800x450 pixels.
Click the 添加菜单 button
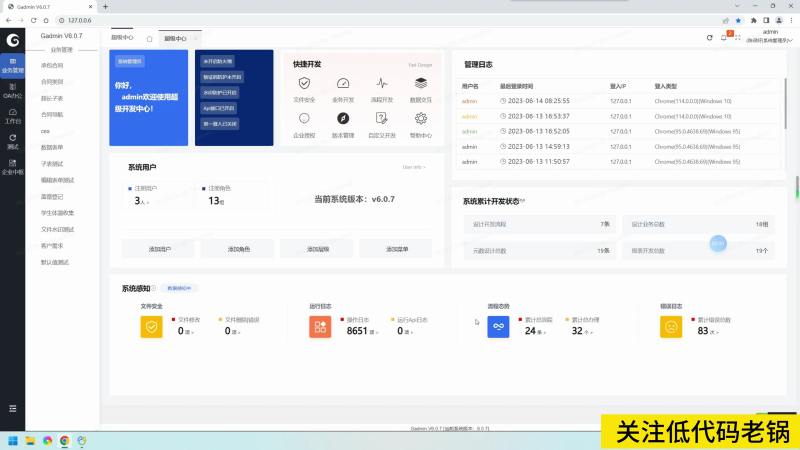tap(396, 249)
